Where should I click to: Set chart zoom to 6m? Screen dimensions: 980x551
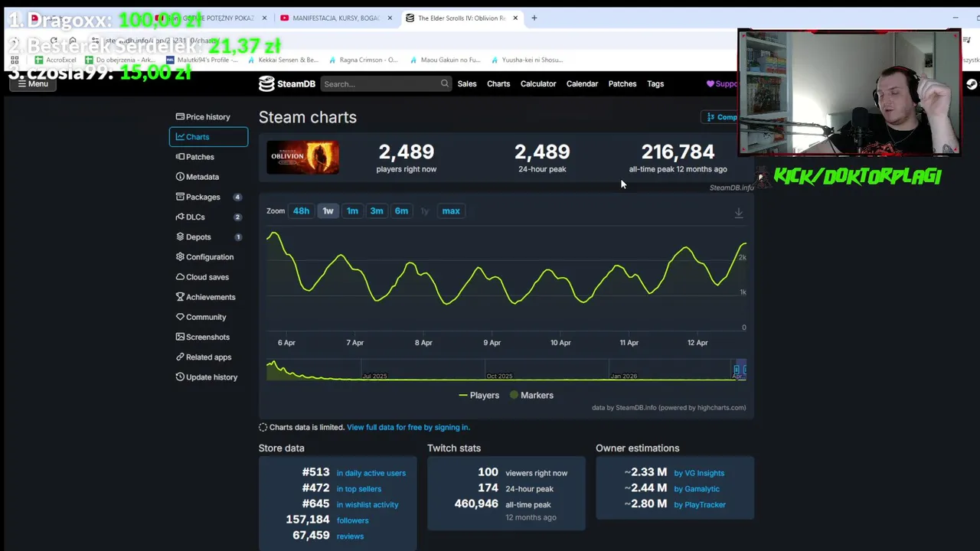coord(401,210)
